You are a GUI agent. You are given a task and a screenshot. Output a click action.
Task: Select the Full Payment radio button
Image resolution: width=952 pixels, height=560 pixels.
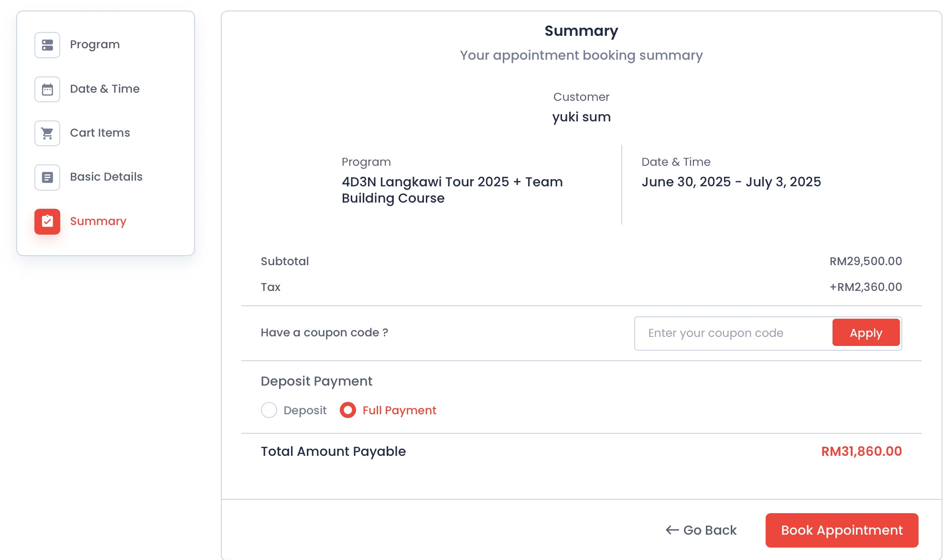pos(348,410)
